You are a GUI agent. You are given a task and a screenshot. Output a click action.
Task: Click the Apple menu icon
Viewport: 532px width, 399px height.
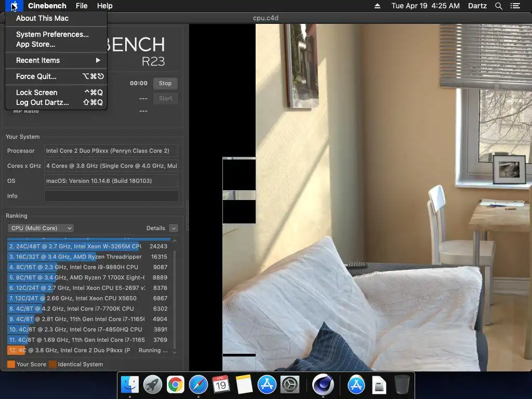tap(14, 6)
